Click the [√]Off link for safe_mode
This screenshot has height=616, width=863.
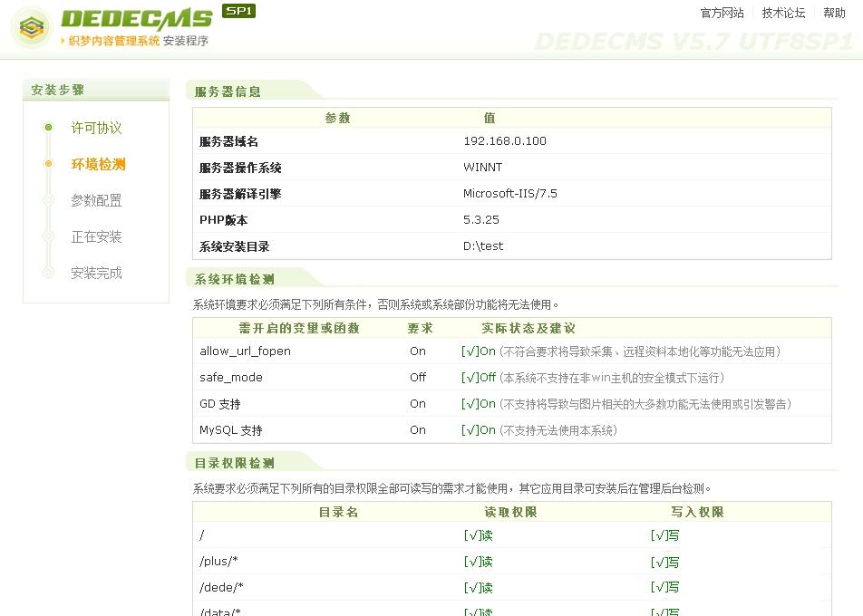(x=478, y=377)
